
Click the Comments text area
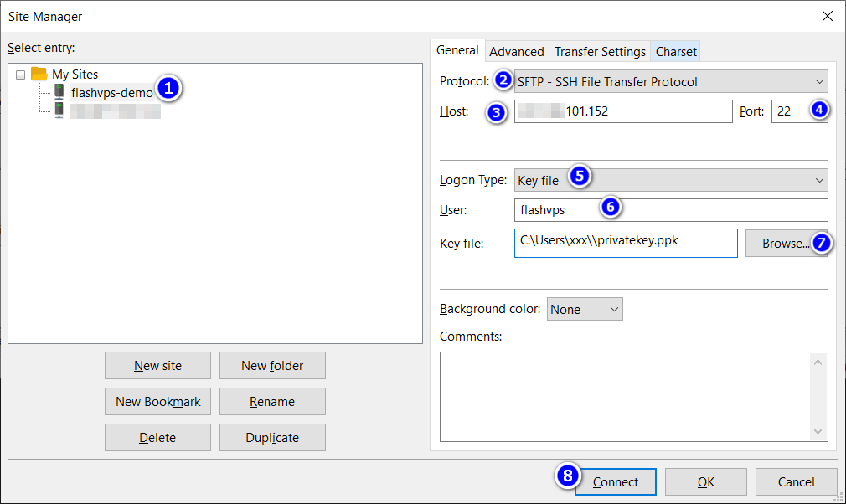coord(624,396)
